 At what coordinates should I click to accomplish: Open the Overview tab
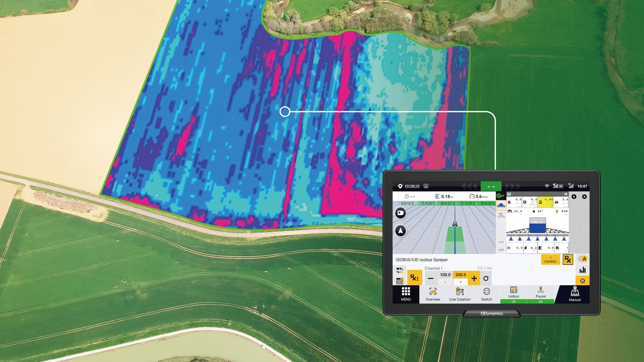pos(433,294)
